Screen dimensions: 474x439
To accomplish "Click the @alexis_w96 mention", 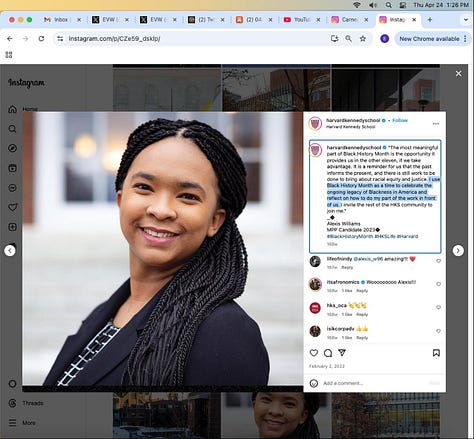I will [368, 259].
